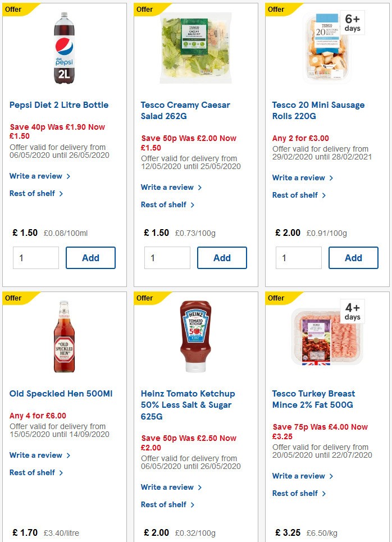Write a review for Tesco 20 Mini Sausage Rolls
Image resolution: width=392 pixels, height=542 pixels.
[x=299, y=177]
